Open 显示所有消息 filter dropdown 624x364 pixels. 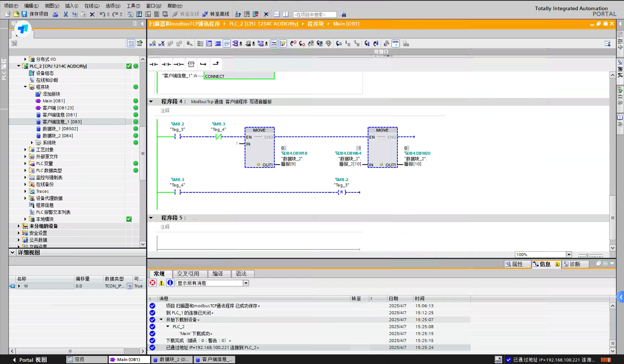pos(246,283)
